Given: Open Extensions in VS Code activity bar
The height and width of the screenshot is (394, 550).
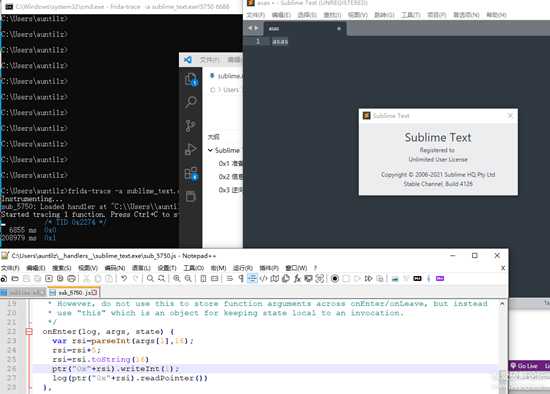Looking at the screenshot, I should click(191, 173).
